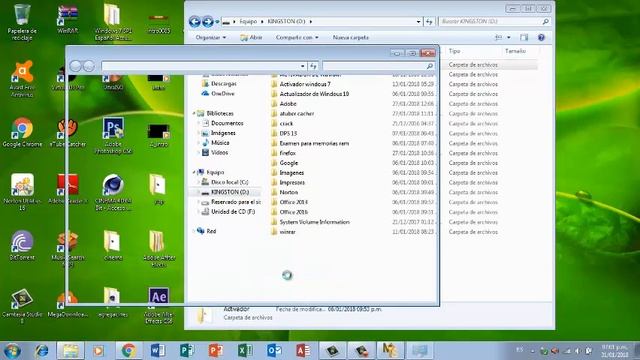Open the Compartir con dropdown
Image resolution: width=640 pixels, height=360 pixels.
pyautogui.click(x=297, y=38)
